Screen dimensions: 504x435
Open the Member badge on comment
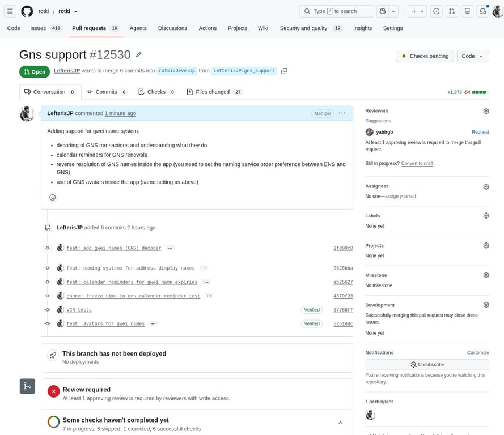323,113
